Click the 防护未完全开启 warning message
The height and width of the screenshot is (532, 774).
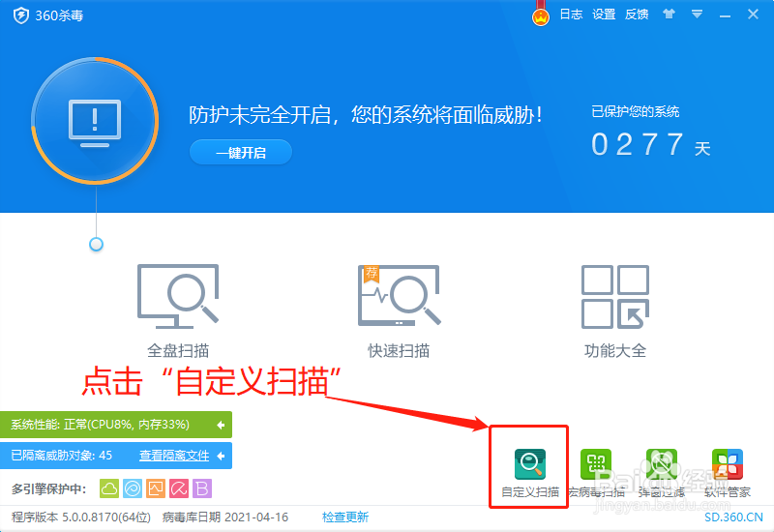(366, 115)
